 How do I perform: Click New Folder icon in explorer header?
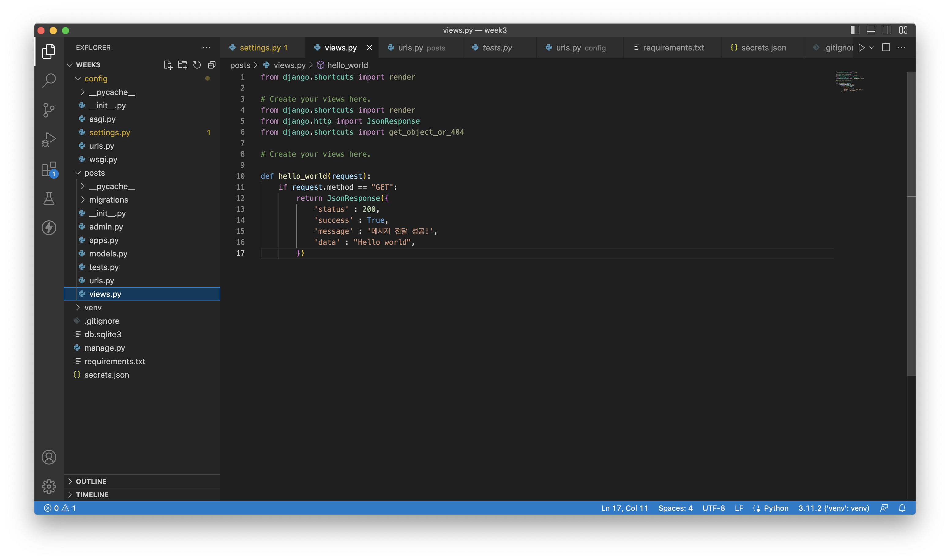[183, 65]
